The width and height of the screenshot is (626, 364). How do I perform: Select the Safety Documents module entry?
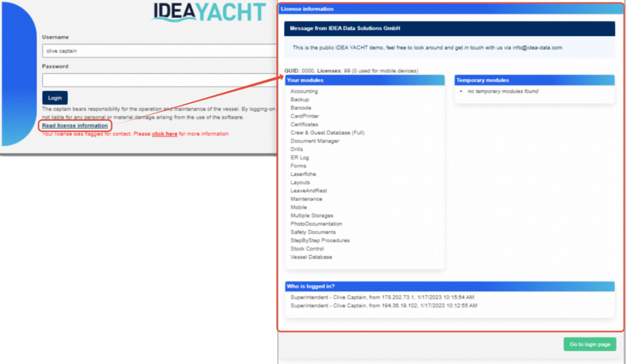(x=313, y=232)
